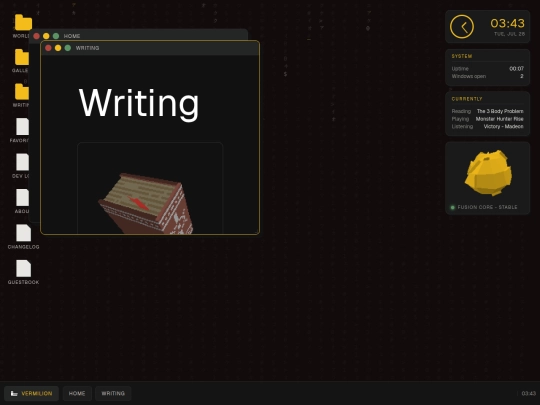The height and width of the screenshot is (405, 540).
Task: Click the Windows open count value
Action: (x=522, y=76)
